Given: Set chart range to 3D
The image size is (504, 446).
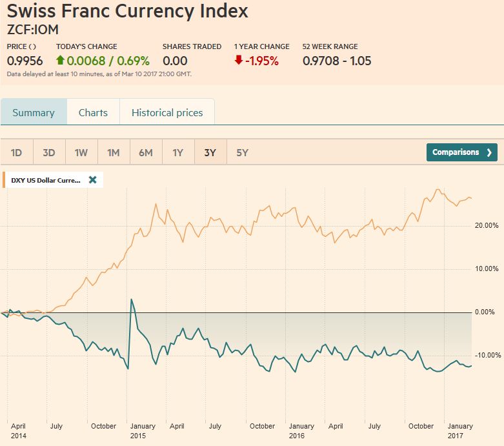Looking at the screenshot, I should 49,153.
